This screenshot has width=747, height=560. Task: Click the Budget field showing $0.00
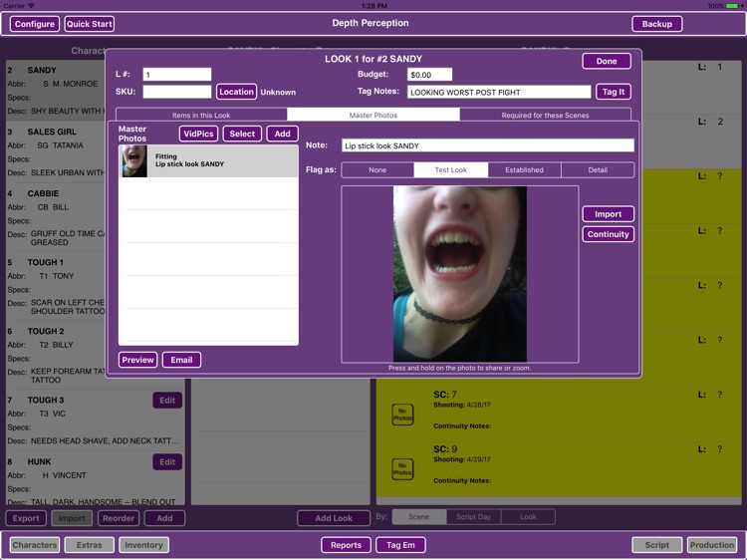[x=429, y=75]
